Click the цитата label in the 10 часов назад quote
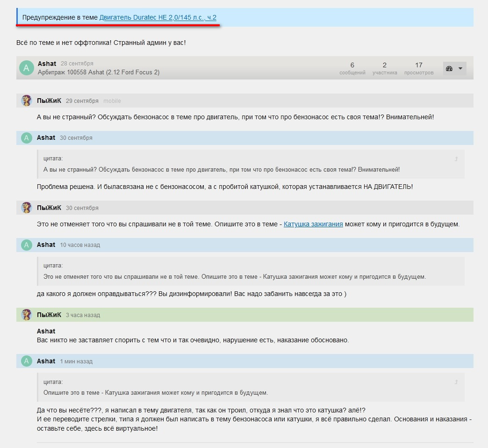This screenshot has height=448, width=488. coord(53,266)
